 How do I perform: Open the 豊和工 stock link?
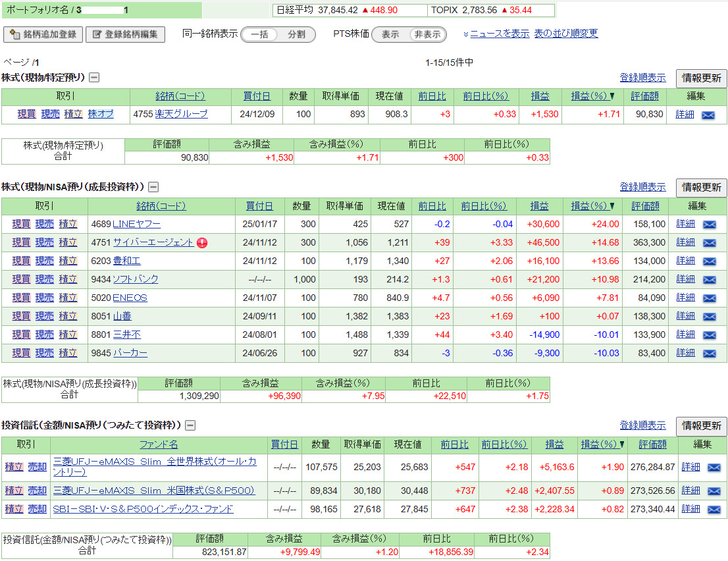127,261
